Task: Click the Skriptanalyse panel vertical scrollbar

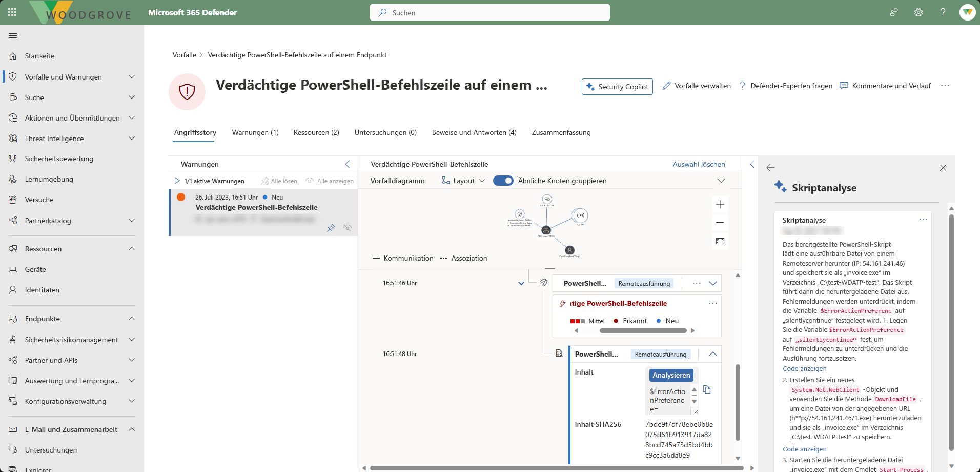Action: click(951, 332)
